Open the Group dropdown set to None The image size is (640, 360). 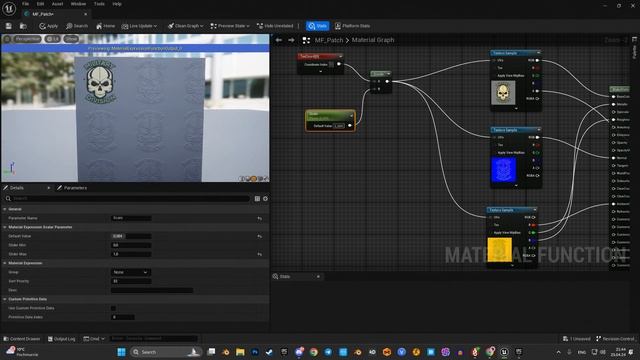tap(131, 272)
